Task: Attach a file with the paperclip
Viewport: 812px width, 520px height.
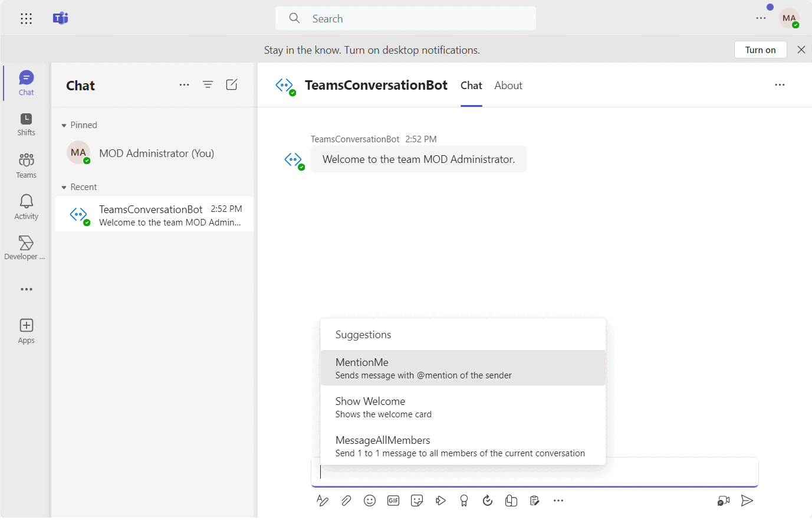Action: coord(346,501)
